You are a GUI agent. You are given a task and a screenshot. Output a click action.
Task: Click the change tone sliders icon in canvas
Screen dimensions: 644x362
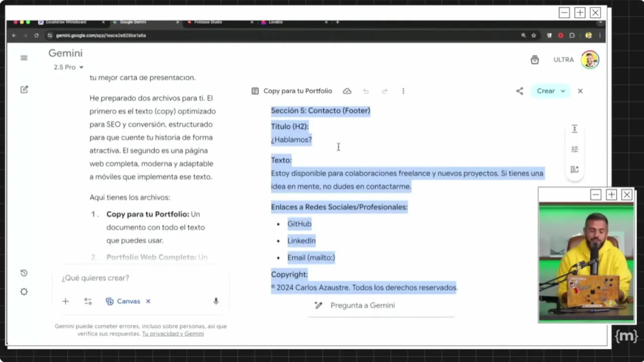click(575, 149)
